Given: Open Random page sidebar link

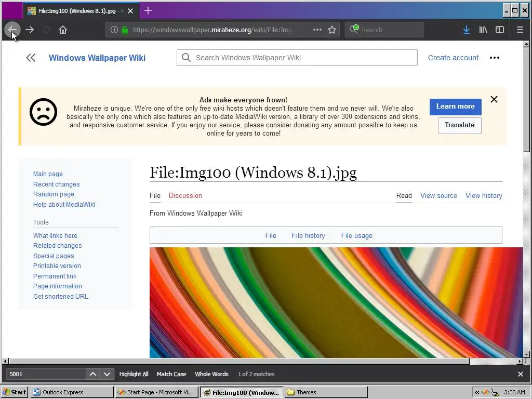Looking at the screenshot, I should tap(54, 194).
